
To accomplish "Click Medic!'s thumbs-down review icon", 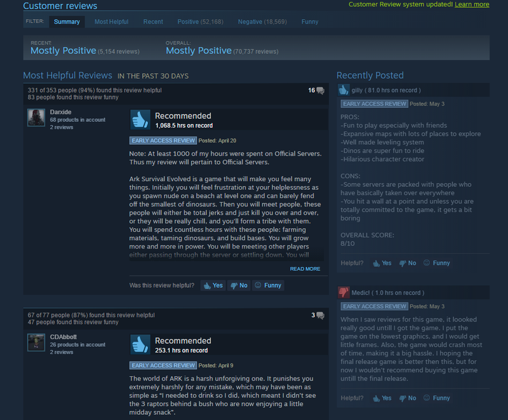I will tap(344, 292).
